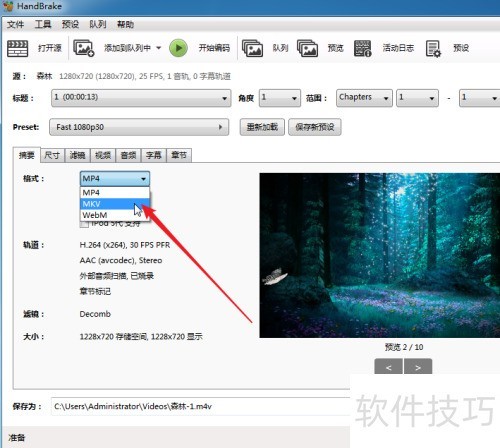The width and height of the screenshot is (500, 448).
Task: Click the Open Source clapperboard icon
Action: (17, 48)
